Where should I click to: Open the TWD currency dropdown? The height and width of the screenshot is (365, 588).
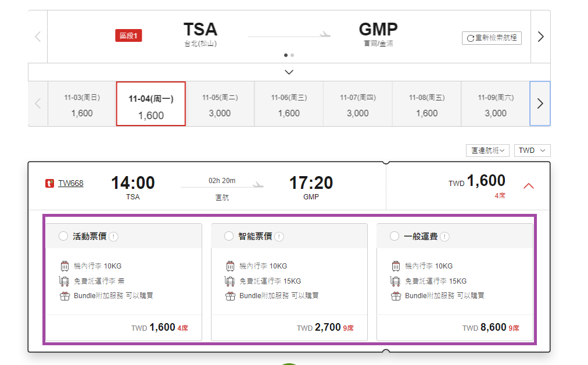click(x=532, y=151)
